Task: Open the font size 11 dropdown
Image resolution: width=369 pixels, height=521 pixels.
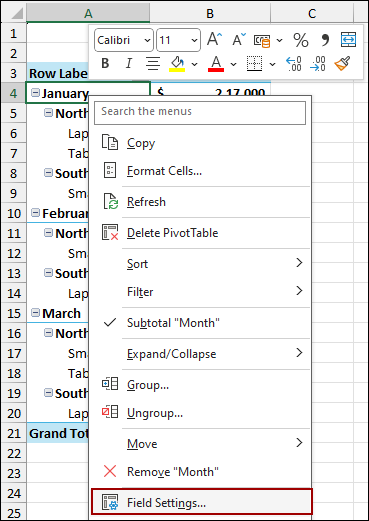Action: pyautogui.click(x=194, y=40)
